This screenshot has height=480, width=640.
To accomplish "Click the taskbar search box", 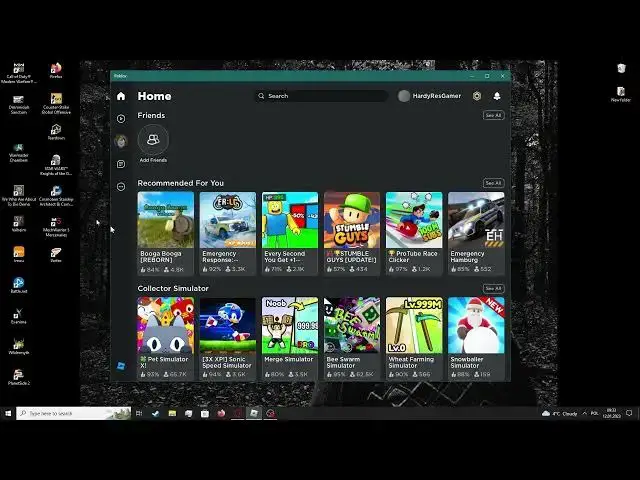I will tap(74, 413).
